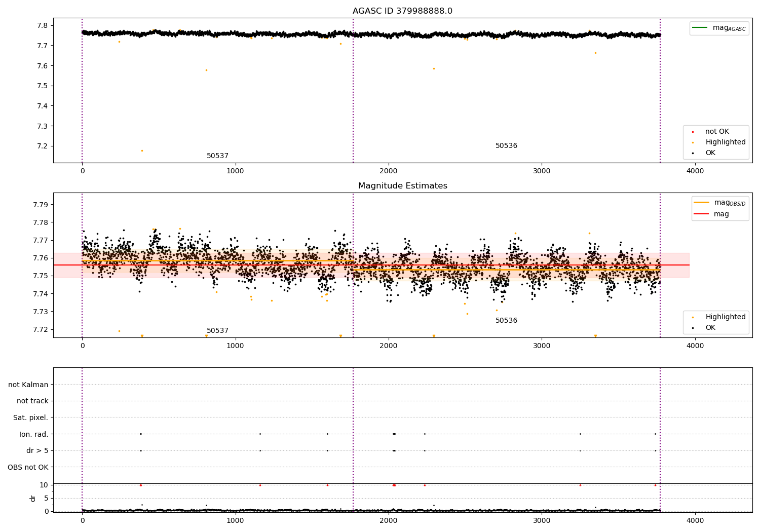This screenshot has width=760, height=532.
Task: Click the red line swatch beside 'mag' in the middle legend
Action: click(x=701, y=214)
